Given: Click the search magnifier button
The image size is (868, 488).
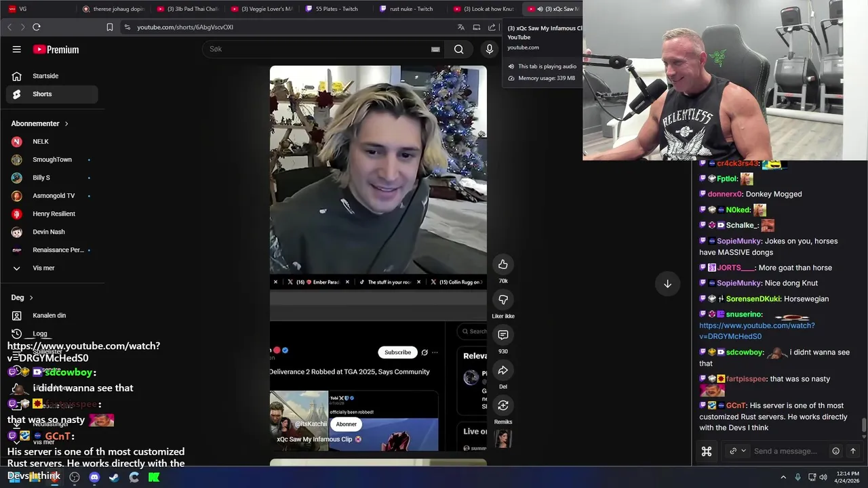Looking at the screenshot, I should click(459, 49).
